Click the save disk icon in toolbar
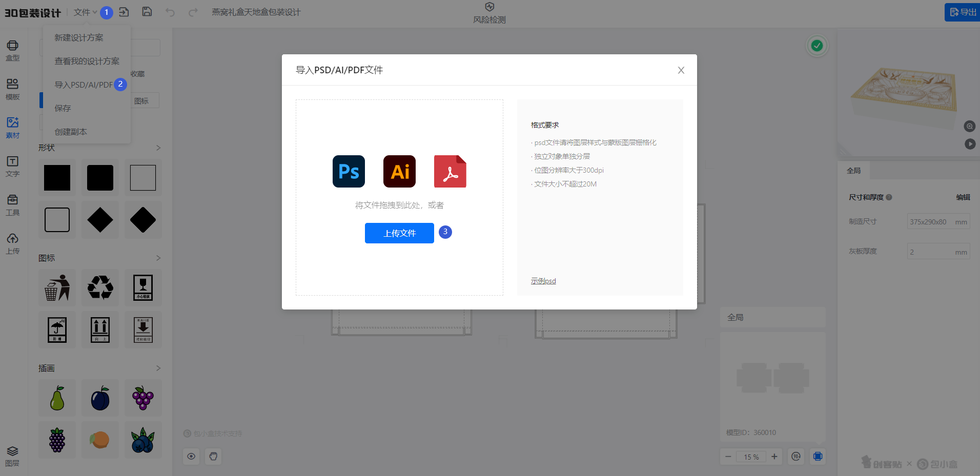This screenshot has width=980, height=476. tap(147, 12)
